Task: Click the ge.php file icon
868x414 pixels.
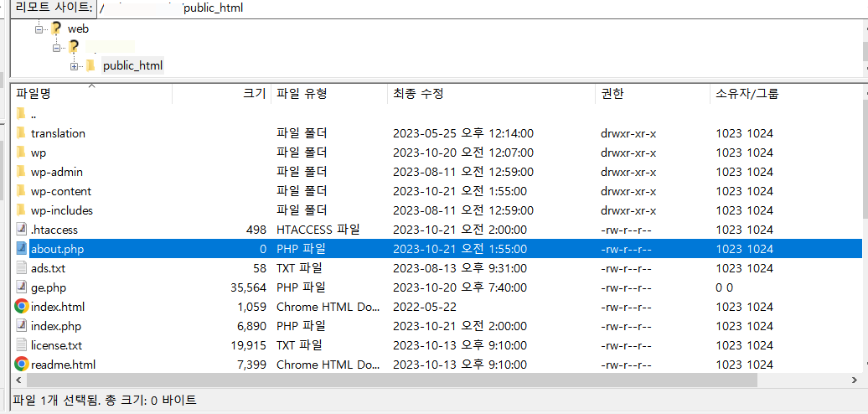Action: click(22, 287)
